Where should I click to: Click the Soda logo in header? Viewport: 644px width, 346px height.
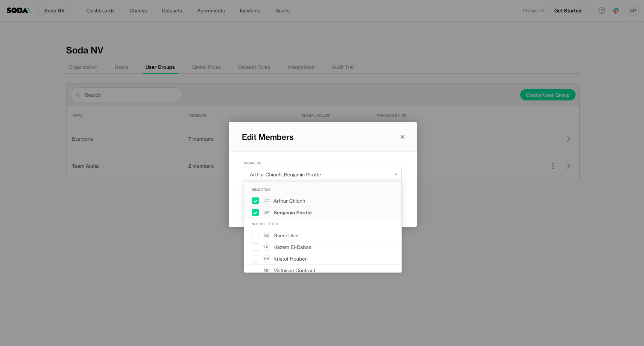pyautogui.click(x=18, y=11)
